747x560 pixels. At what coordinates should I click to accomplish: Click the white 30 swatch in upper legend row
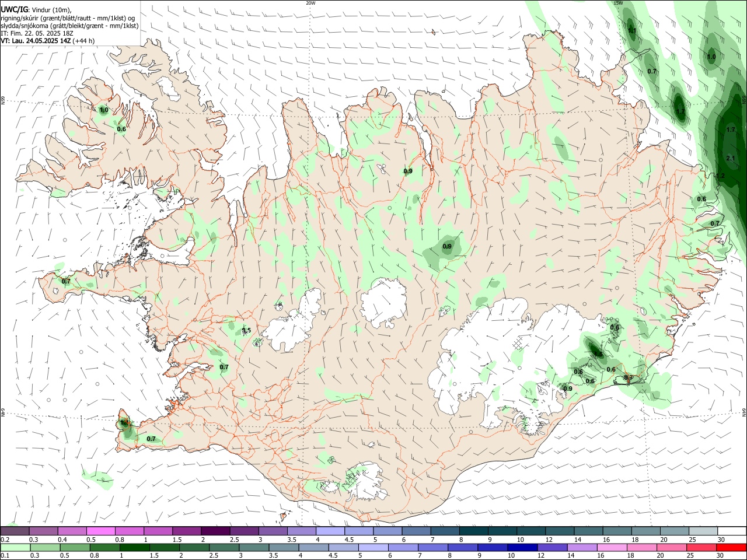tap(732, 531)
